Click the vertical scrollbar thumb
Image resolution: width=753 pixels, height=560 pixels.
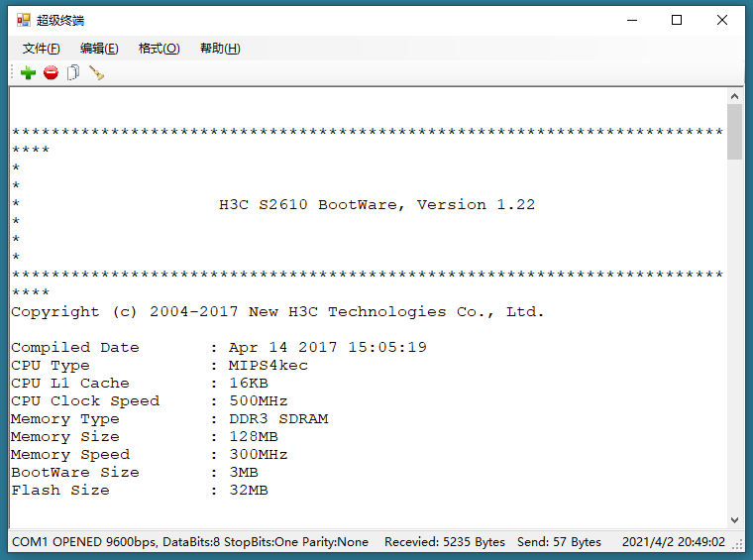click(x=734, y=132)
